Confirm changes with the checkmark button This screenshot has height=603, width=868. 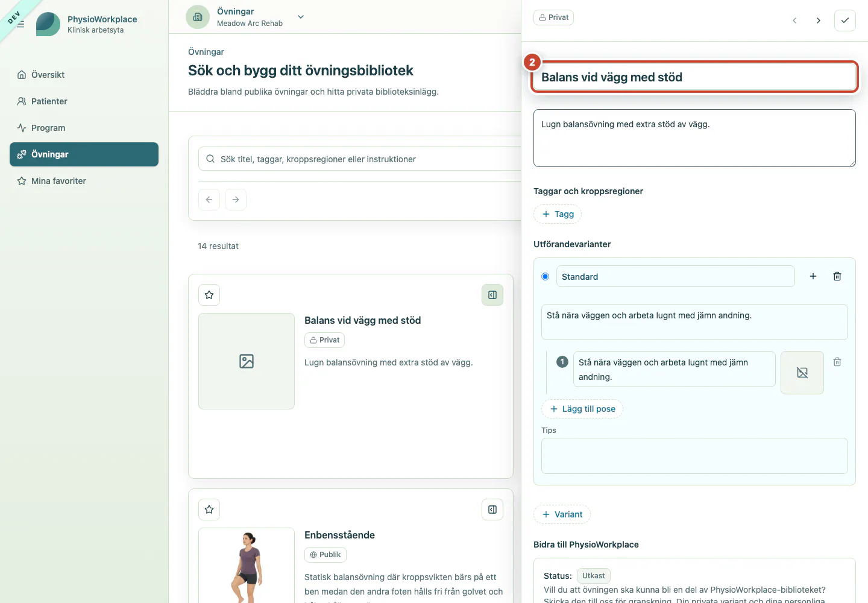[845, 21]
